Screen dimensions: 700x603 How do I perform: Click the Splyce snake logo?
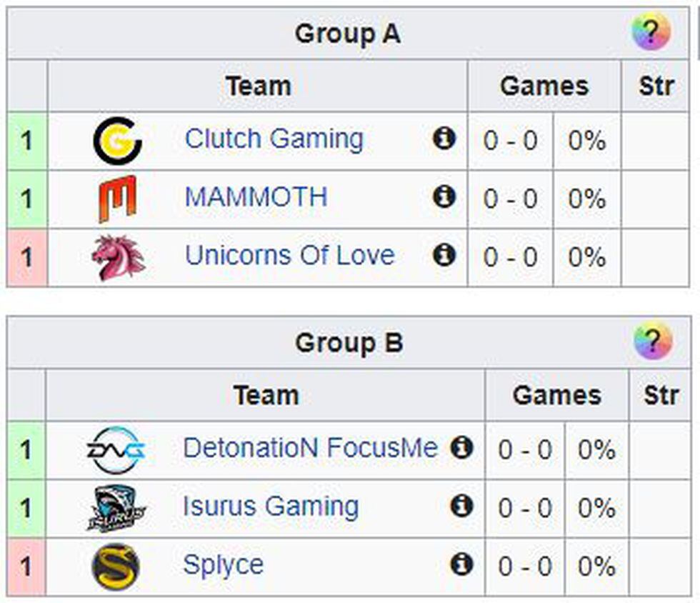[x=116, y=567]
